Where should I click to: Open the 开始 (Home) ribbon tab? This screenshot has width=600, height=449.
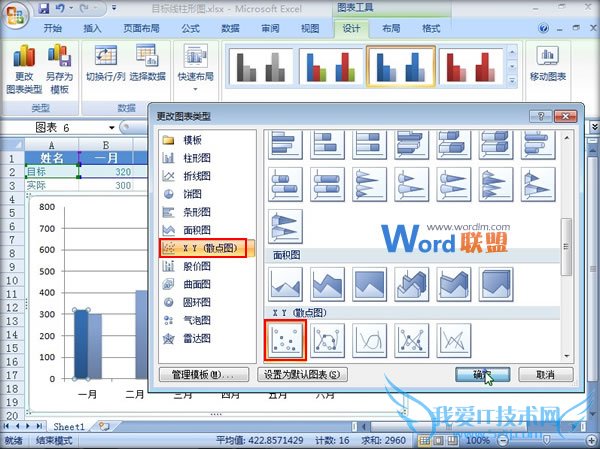[x=52, y=28]
